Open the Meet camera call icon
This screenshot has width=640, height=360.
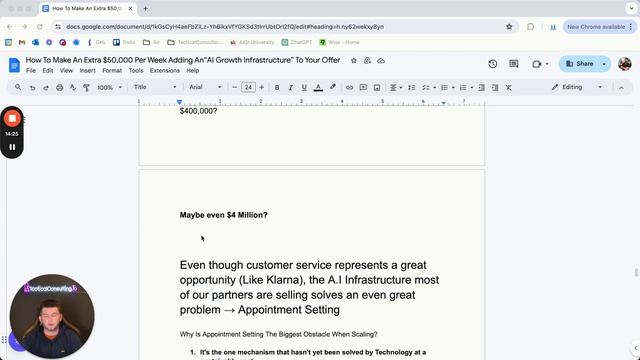pyautogui.click(x=536, y=64)
